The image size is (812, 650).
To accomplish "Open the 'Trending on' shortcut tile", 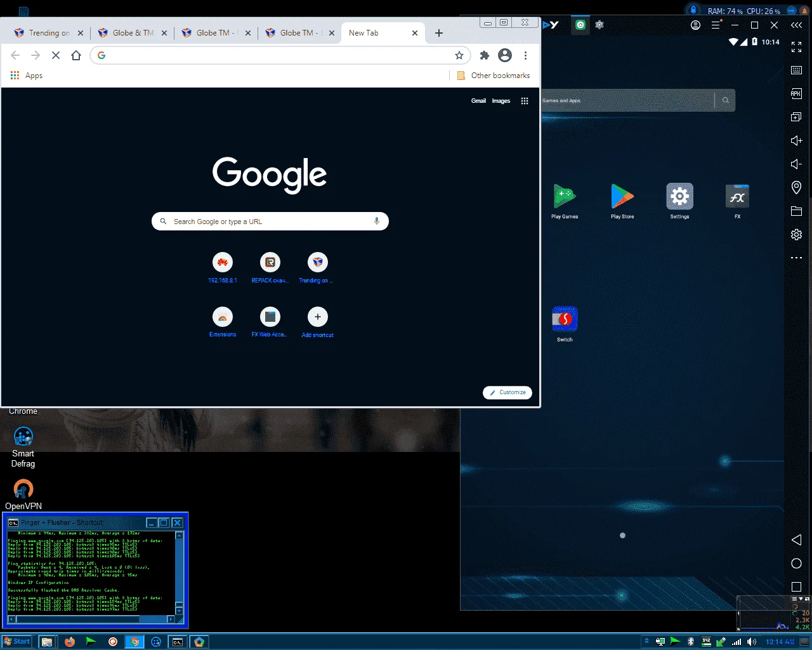I will click(x=318, y=267).
